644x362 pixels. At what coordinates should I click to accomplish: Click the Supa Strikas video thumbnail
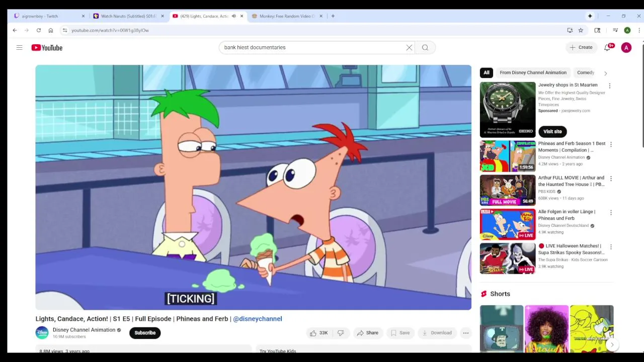[508, 258]
